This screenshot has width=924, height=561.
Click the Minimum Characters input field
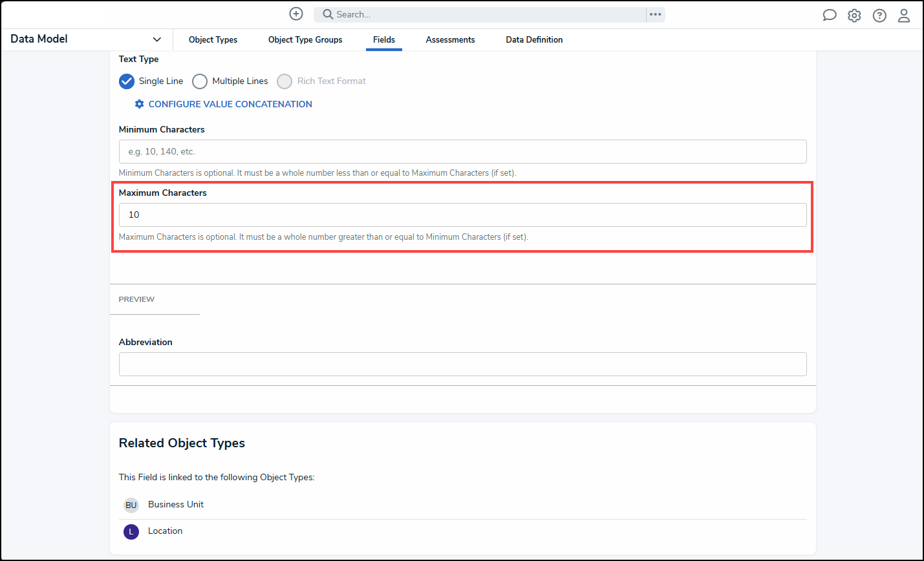(x=462, y=152)
